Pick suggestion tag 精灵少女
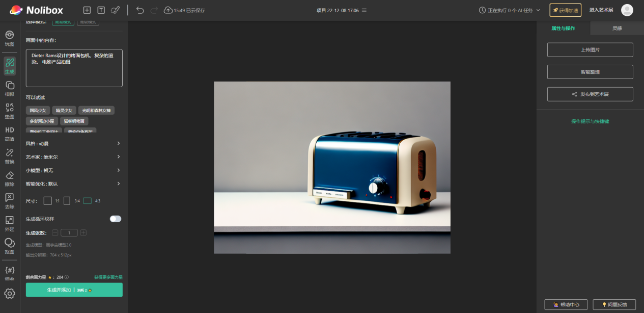644x313 pixels. [x=64, y=110]
